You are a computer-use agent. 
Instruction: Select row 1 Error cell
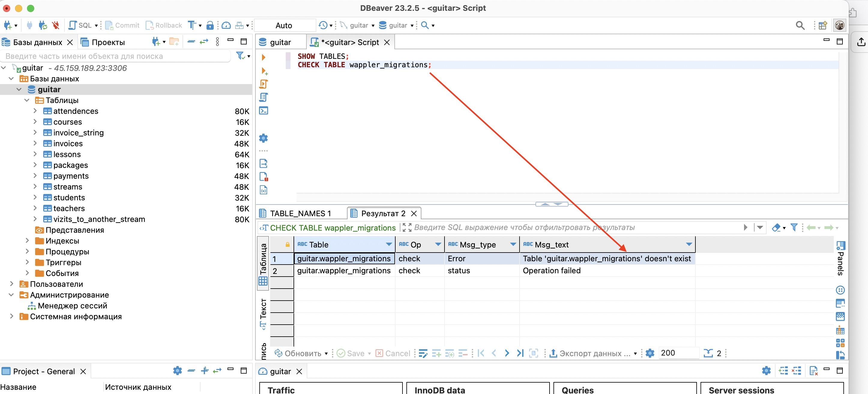click(481, 259)
